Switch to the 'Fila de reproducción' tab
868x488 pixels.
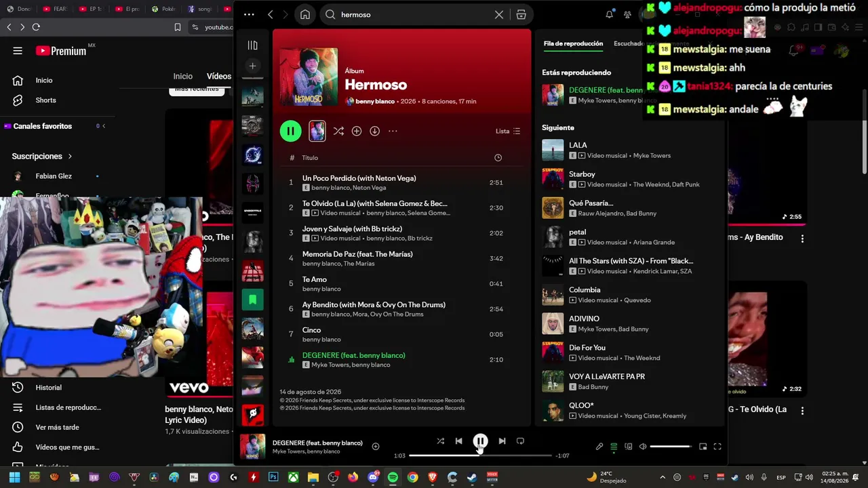pyautogui.click(x=573, y=43)
